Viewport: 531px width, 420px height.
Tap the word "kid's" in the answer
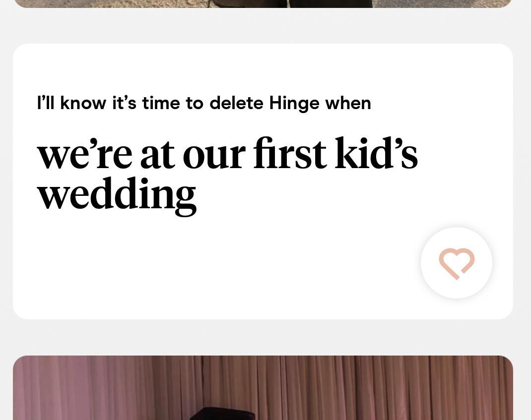coord(376,154)
